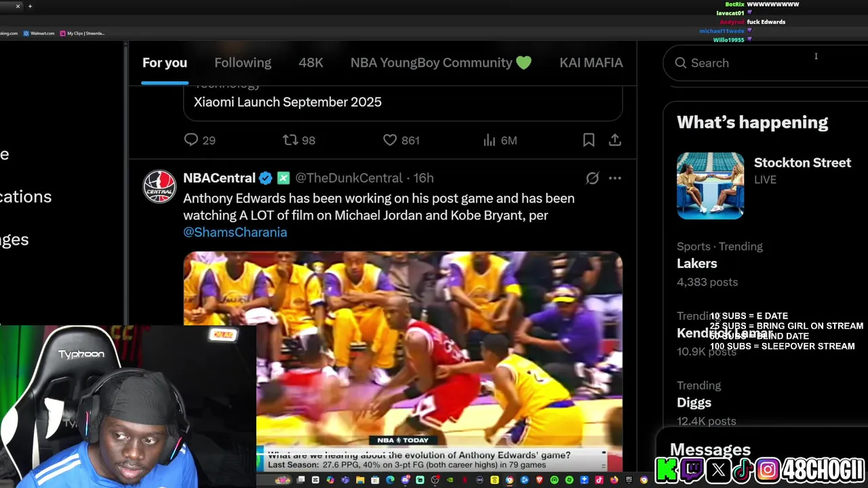Share the Xiaomi Launch post

(614, 140)
